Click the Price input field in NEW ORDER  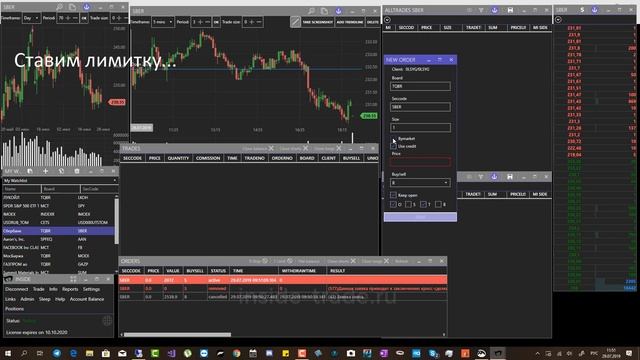point(420,162)
